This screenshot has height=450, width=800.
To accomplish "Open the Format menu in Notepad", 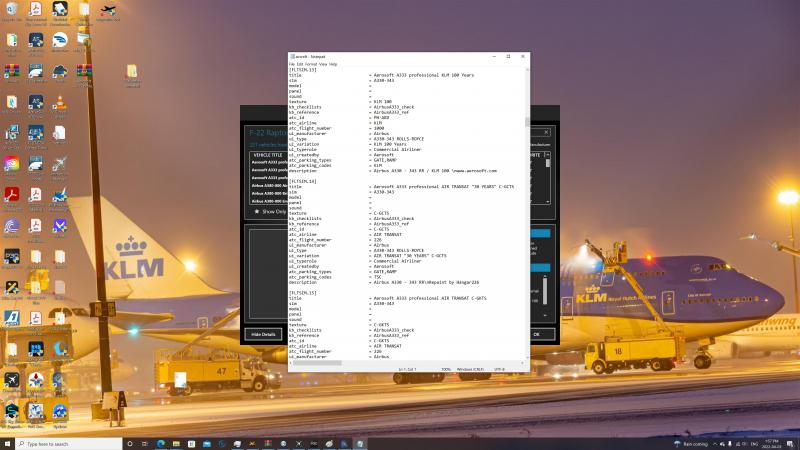I will point(311,64).
